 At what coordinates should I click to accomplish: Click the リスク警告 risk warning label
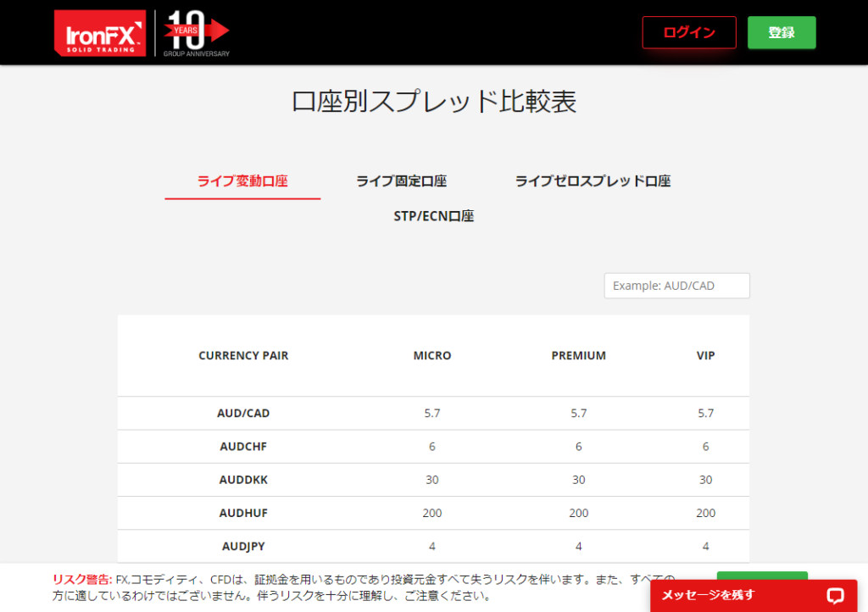82,579
